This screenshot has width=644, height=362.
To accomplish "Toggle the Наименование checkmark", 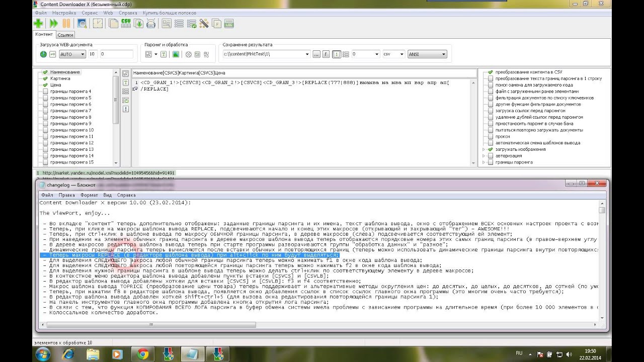I will pos(45,72).
